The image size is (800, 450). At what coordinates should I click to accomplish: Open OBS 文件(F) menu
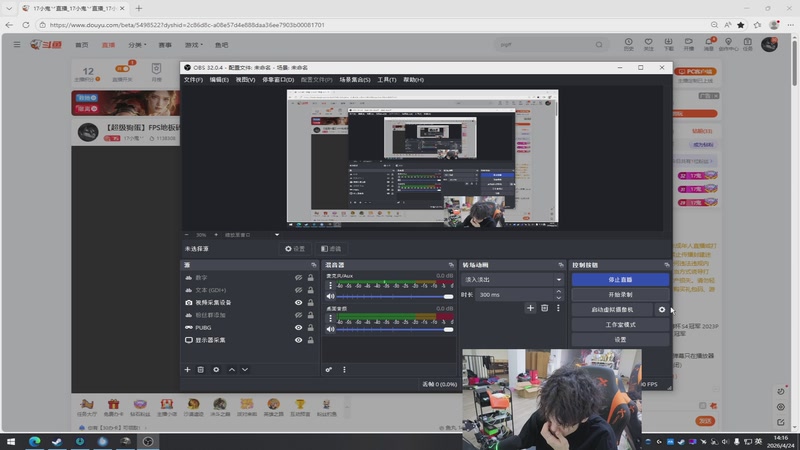(193, 80)
